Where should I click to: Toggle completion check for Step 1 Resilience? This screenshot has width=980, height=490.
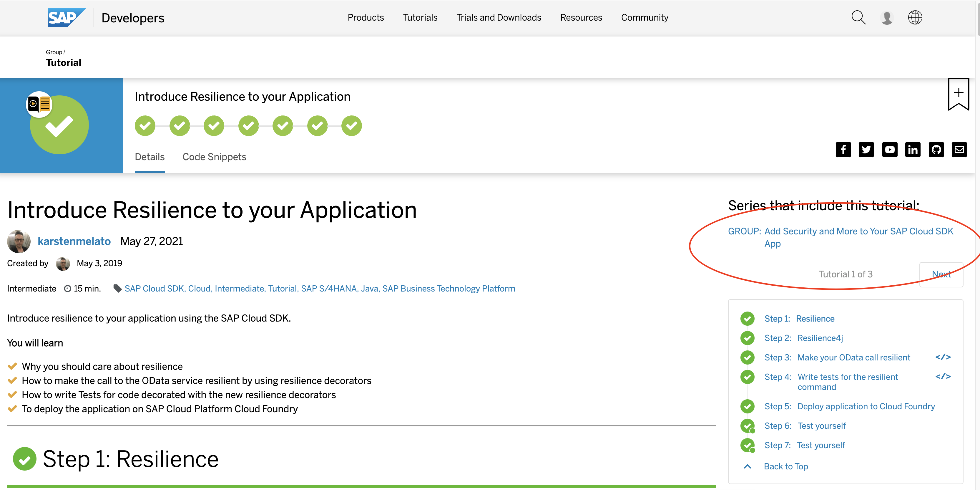tap(747, 319)
